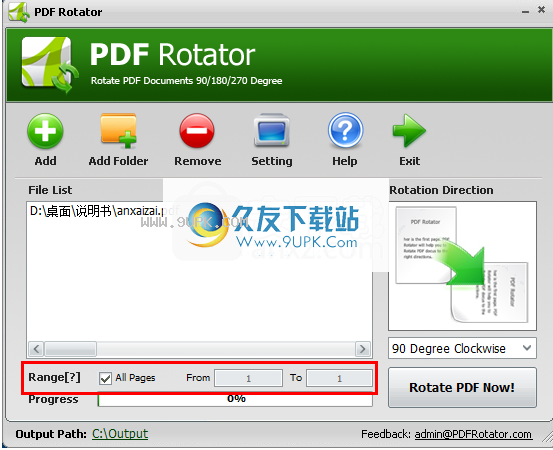Click the file list's left scroll arrow

pos(36,349)
